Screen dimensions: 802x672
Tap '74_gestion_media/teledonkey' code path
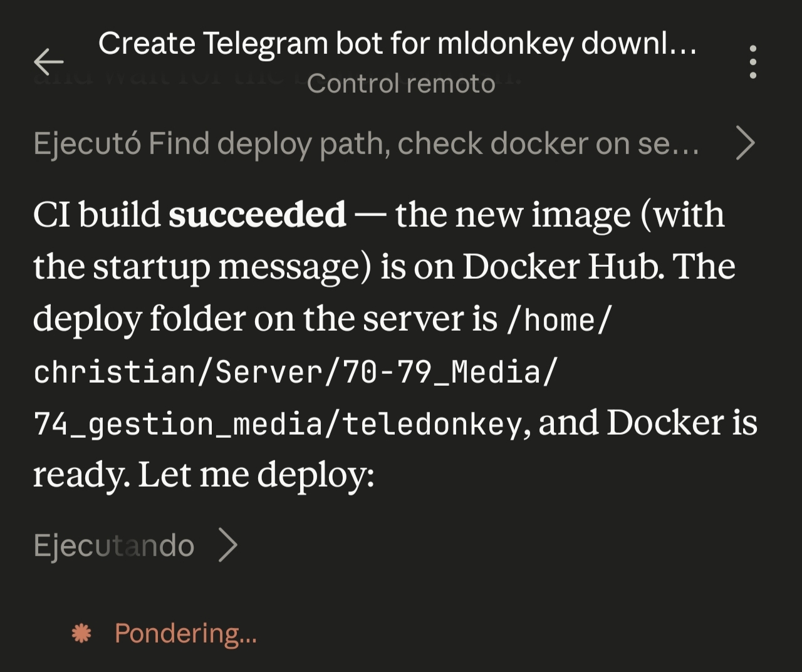[x=277, y=425]
